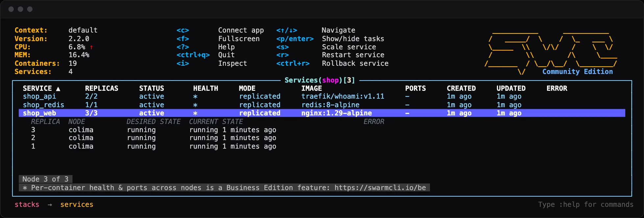644x218 pixels.
Task: Click the services table ERROR column header
Action: point(557,88)
